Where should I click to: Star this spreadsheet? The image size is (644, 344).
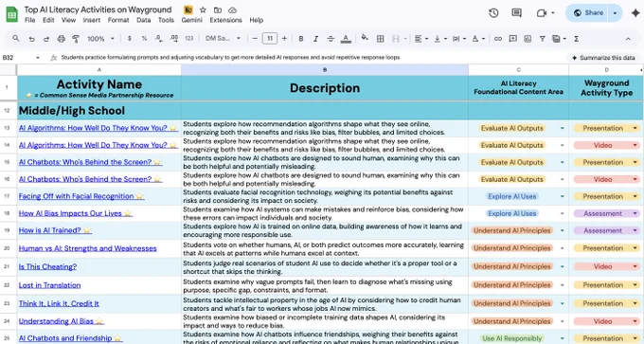tap(203, 9)
